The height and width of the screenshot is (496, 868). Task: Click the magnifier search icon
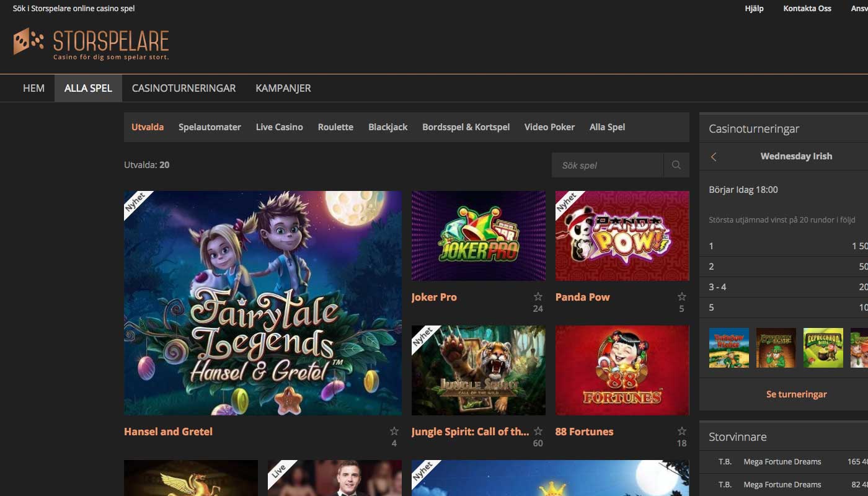pos(676,165)
